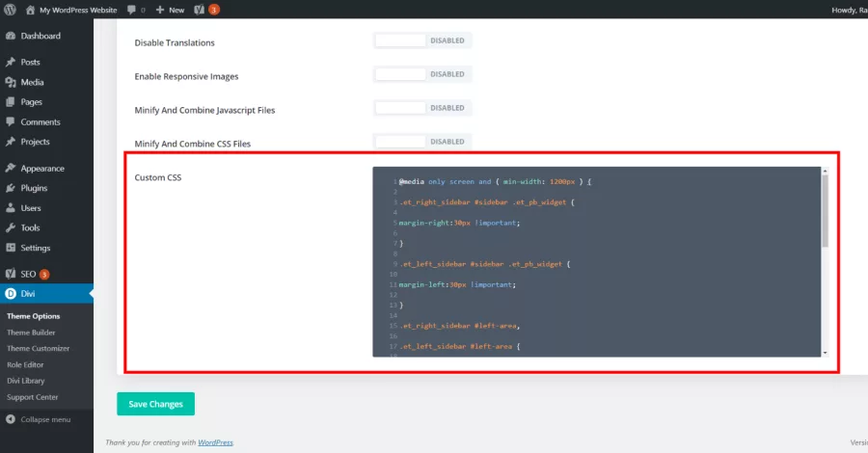Click the plus icon next to New
The width and height of the screenshot is (868, 453).
160,10
